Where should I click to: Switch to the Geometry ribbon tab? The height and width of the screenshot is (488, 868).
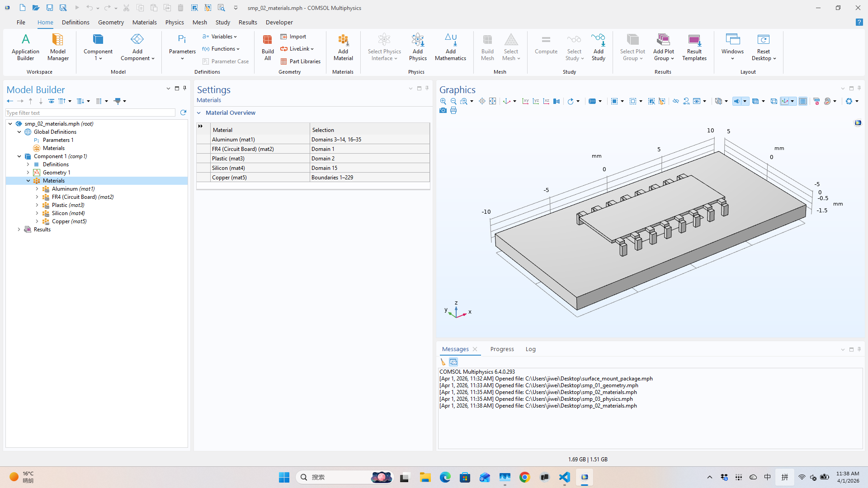click(111, 22)
